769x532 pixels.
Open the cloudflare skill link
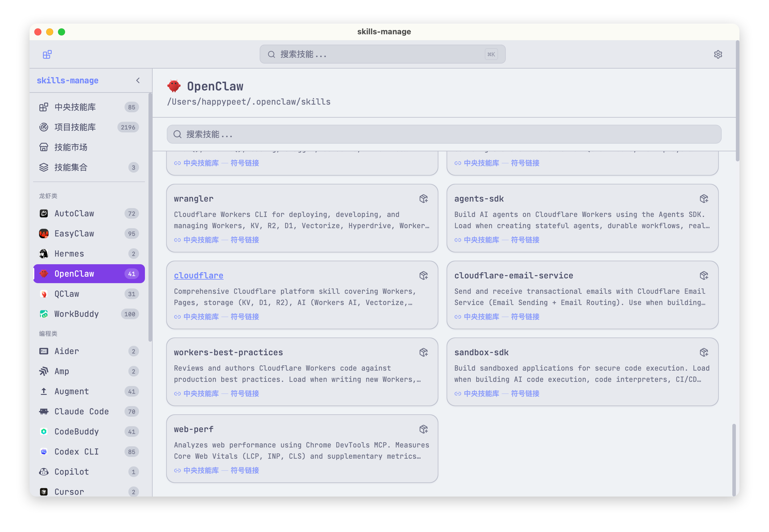click(x=198, y=275)
